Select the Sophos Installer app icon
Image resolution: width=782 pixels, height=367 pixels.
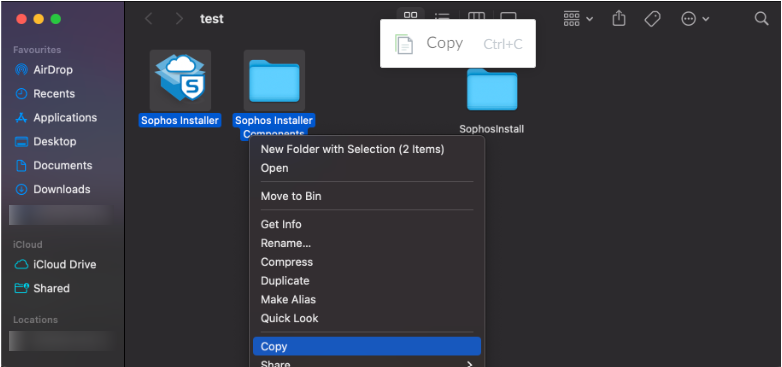point(180,80)
